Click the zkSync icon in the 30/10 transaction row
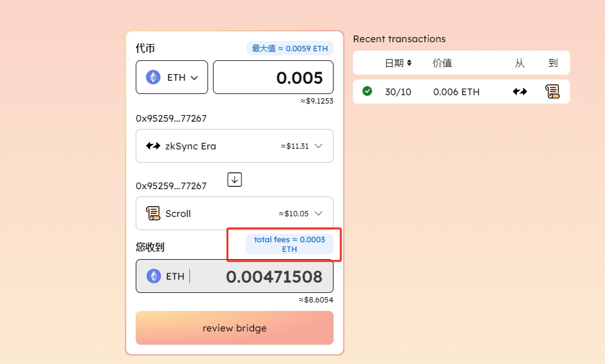The image size is (605, 364). (x=520, y=92)
